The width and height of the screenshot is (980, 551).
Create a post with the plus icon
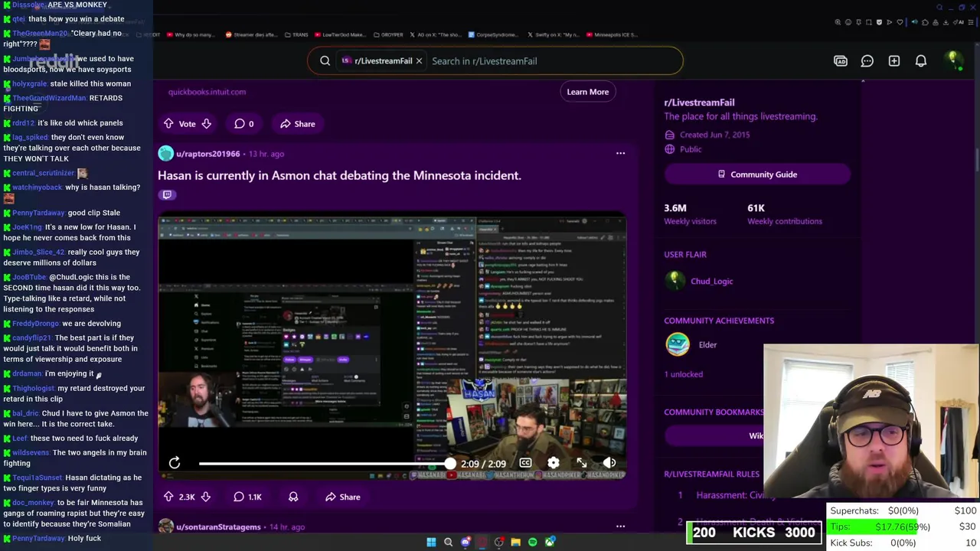[x=894, y=60]
